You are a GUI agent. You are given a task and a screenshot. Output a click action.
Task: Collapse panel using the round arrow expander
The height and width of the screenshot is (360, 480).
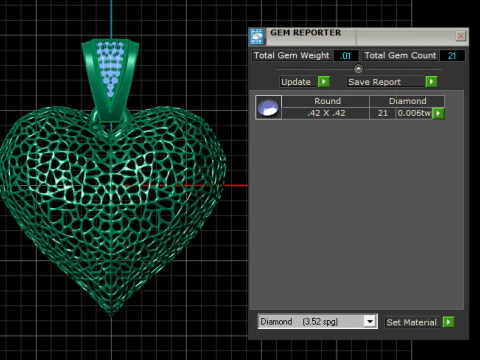tap(358, 69)
